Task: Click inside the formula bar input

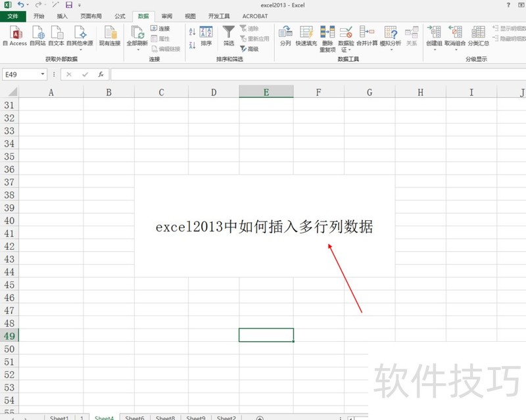Action: pyautogui.click(x=318, y=74)
